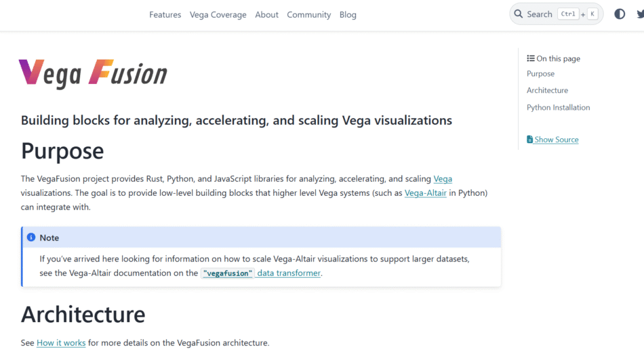Open the "vegafusion" code link
This screenshot has width=644, height=362.
point(228,273)
